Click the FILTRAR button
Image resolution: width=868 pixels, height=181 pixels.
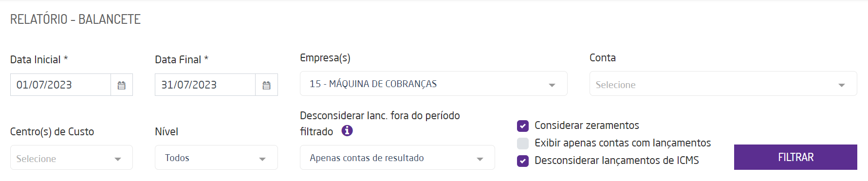[x=795, y=157]
